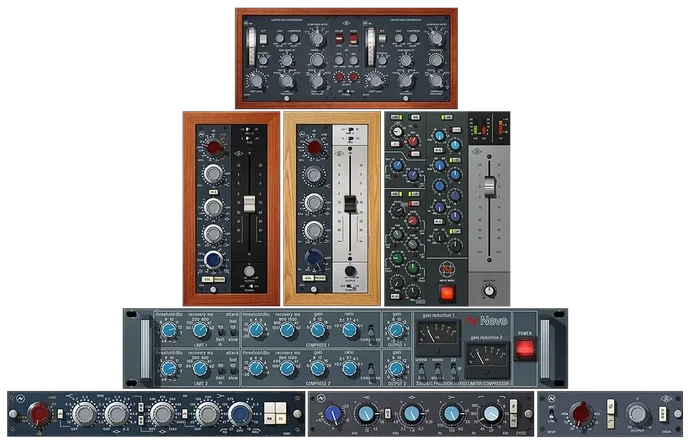Toggle left red center switch on 2254/E

(x=339, y=39)
